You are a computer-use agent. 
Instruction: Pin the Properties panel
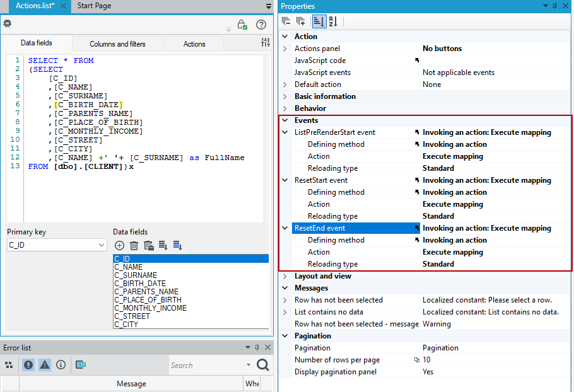pyautogui.click(x=554, y=6)
